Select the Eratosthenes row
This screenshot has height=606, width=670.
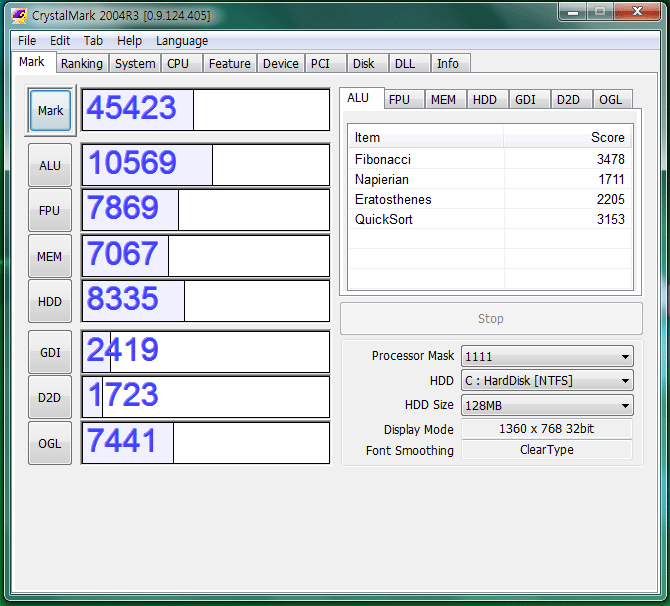pos(490,199)
